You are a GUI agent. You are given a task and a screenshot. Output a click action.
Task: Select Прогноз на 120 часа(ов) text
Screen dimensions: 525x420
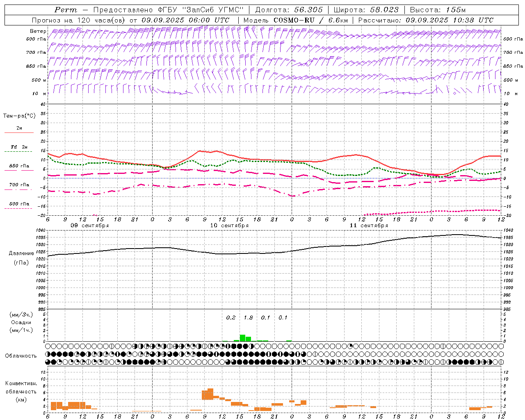click(79, 20)
